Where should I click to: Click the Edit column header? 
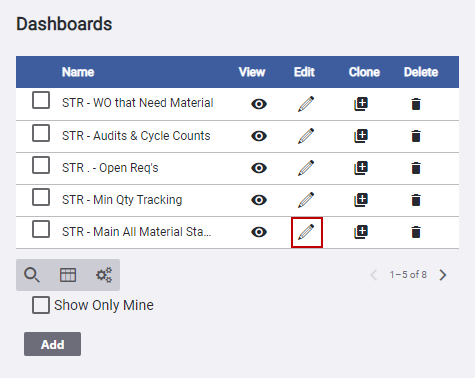(x=304, y=72)
